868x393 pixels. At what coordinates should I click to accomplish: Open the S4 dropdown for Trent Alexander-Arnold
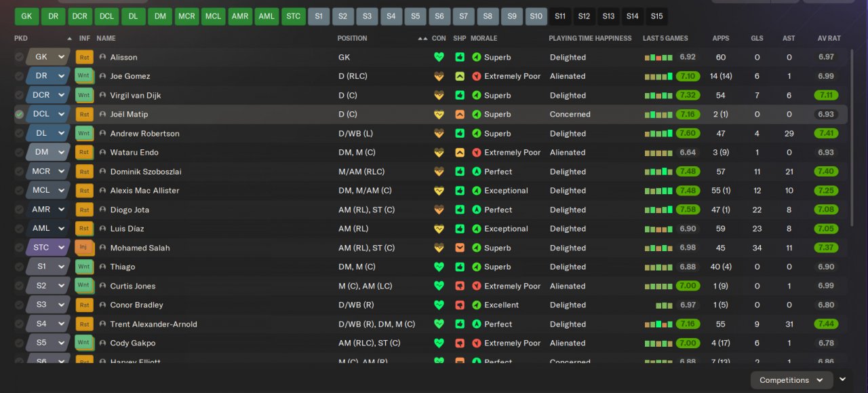click(x=48, y=324)
